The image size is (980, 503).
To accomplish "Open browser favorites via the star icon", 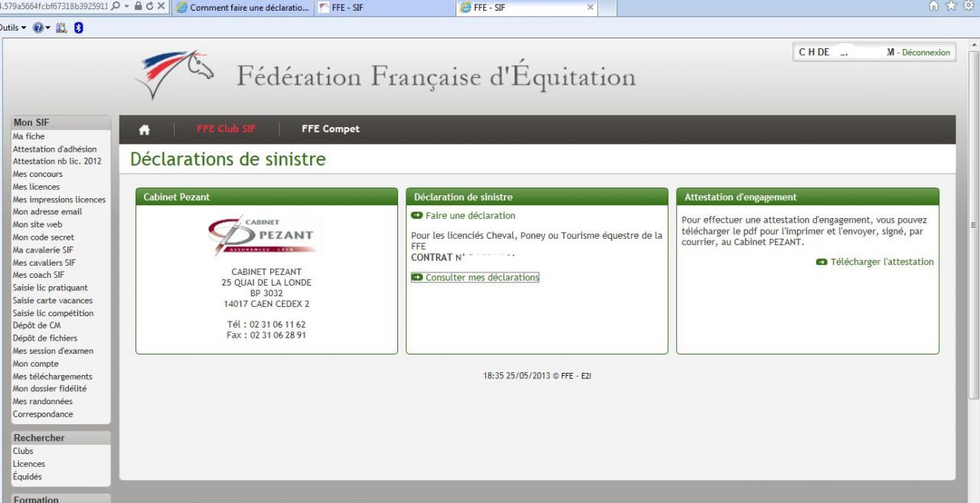I will [951, 6].
